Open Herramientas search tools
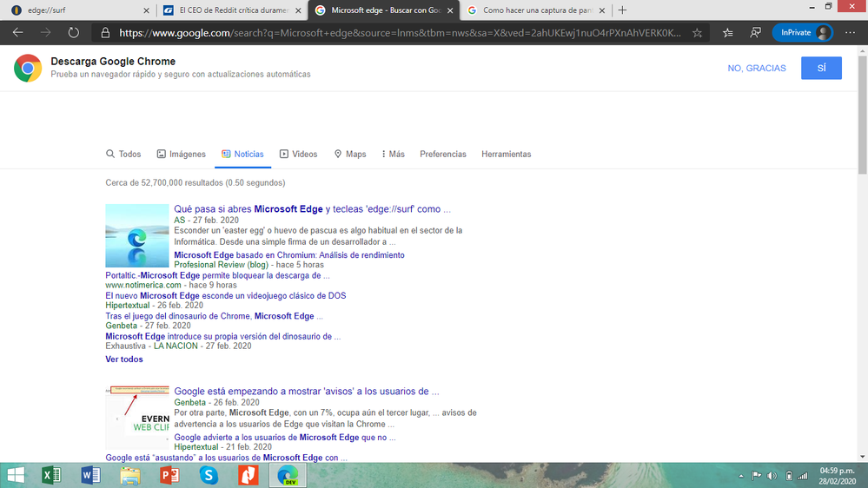 [x=506, y=154]
